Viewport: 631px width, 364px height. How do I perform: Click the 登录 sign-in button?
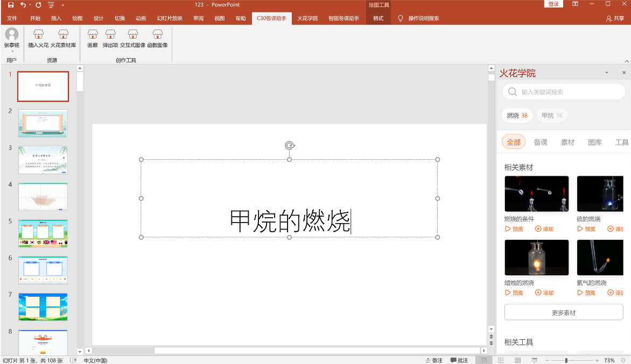click(x=553, y=4)
